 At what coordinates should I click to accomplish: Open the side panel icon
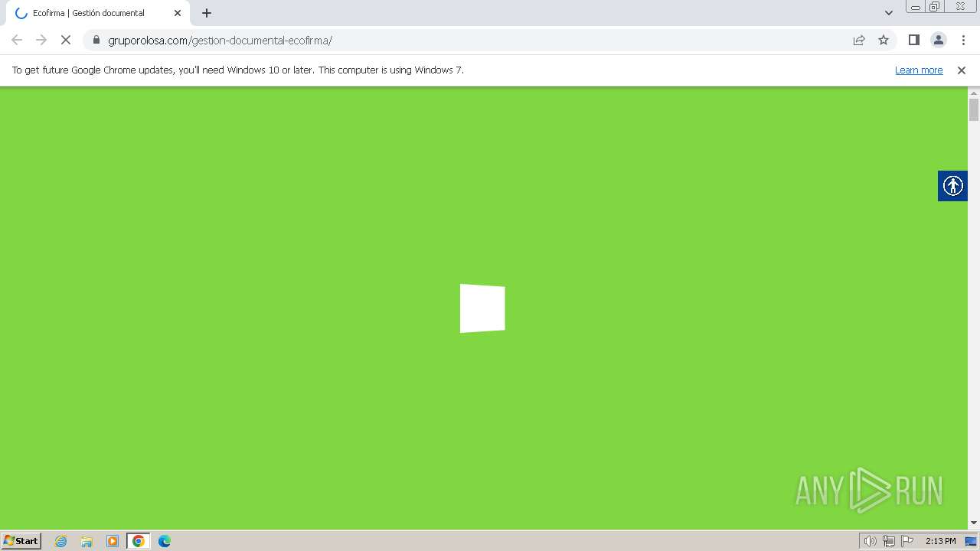913,40
